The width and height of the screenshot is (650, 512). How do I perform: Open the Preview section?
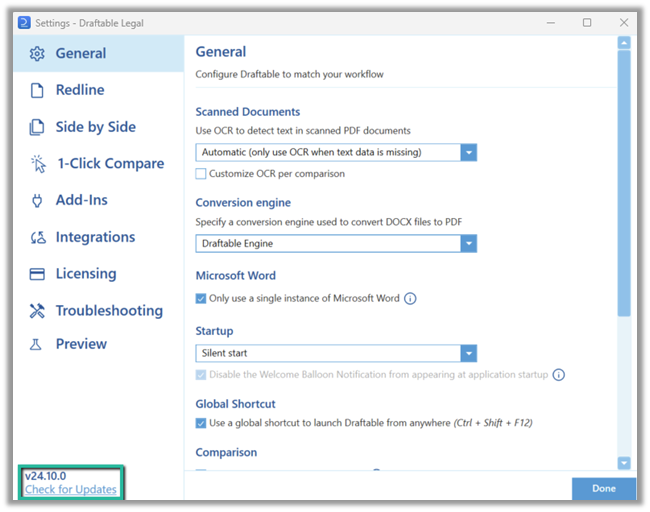point(98,344)
